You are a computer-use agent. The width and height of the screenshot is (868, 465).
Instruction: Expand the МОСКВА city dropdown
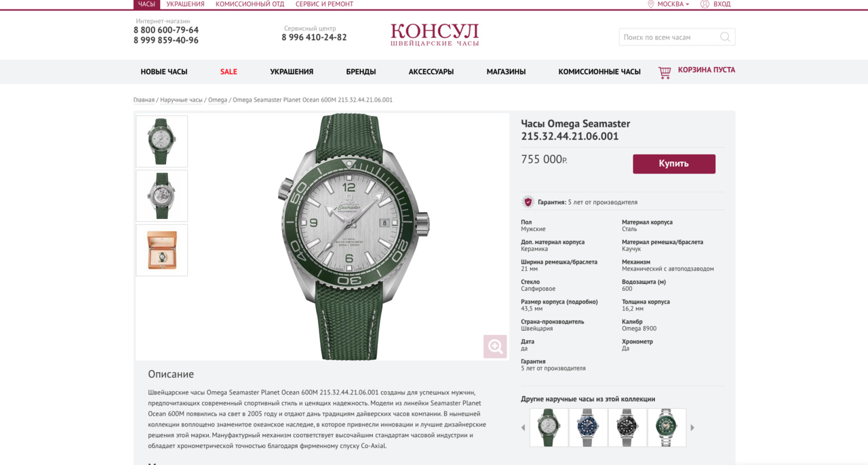click(x=673, y=4)
